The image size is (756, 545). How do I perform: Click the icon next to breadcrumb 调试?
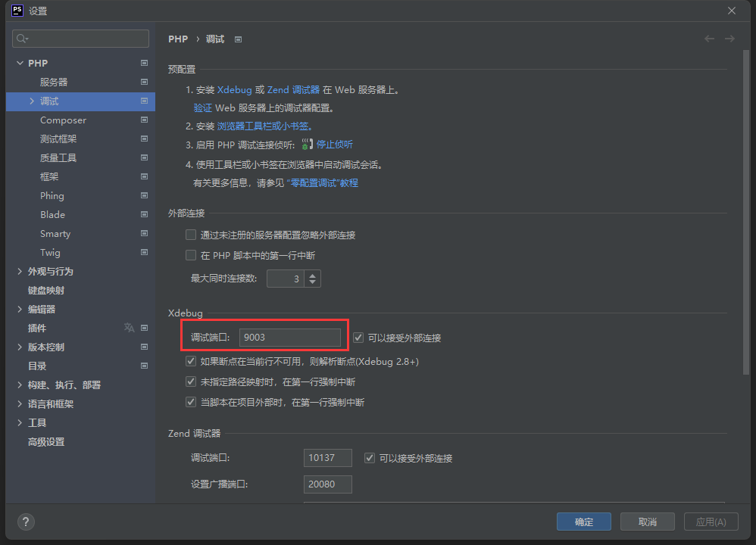238,39
